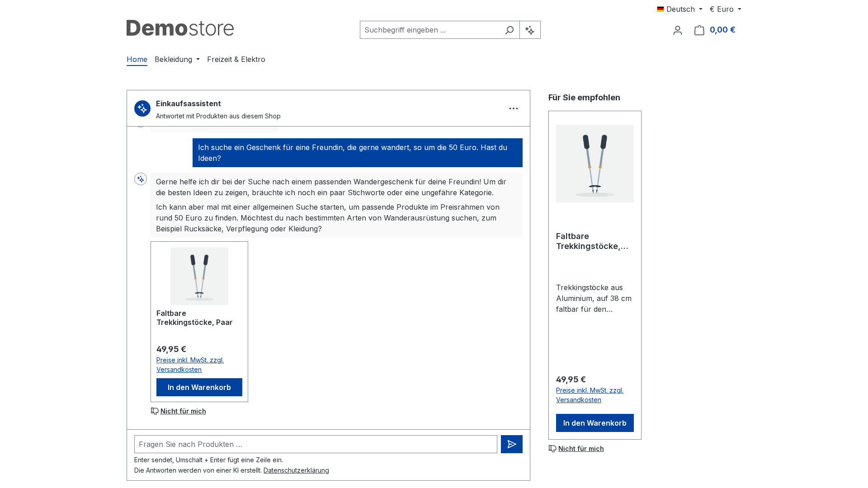The width and height of the screenshot is (868, 488).
Task: Click the German flag icon
Action: [x=660, y=9]
